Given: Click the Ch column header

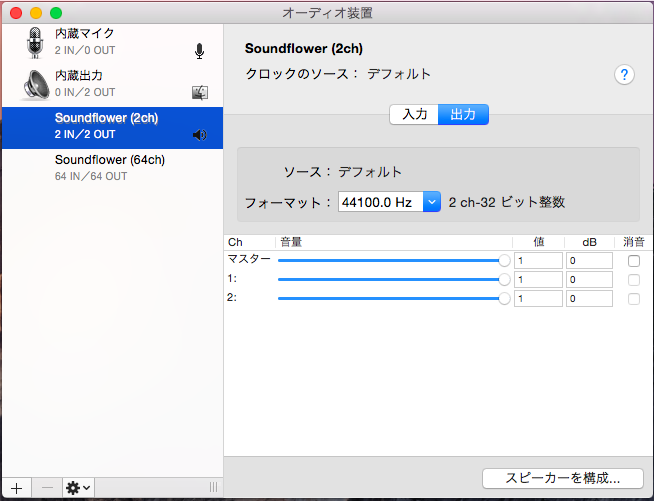Looking at the screenshot, I should tap(249, 242).
